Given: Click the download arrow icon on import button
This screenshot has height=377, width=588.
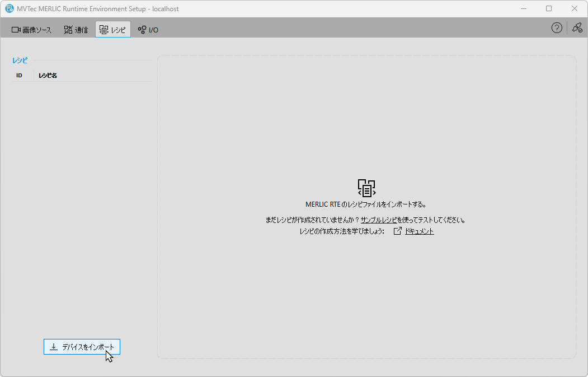Looking at the screenshot, I should tap(54, 347).
